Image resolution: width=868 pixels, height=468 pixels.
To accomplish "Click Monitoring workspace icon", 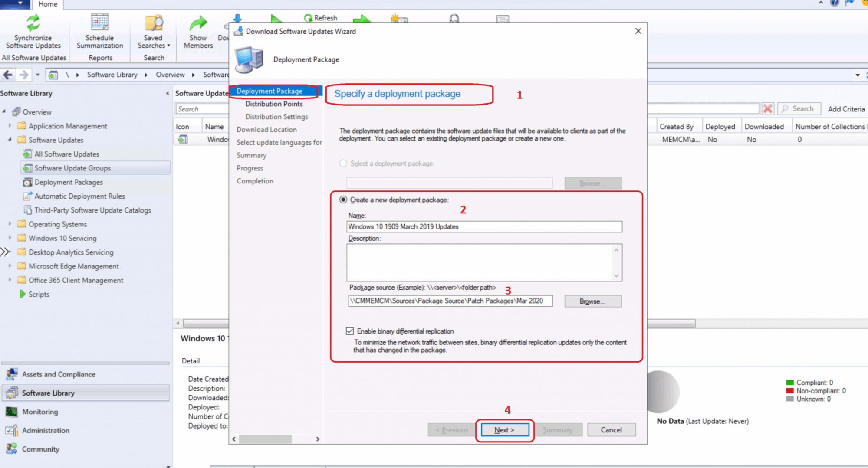I will 12,411.
